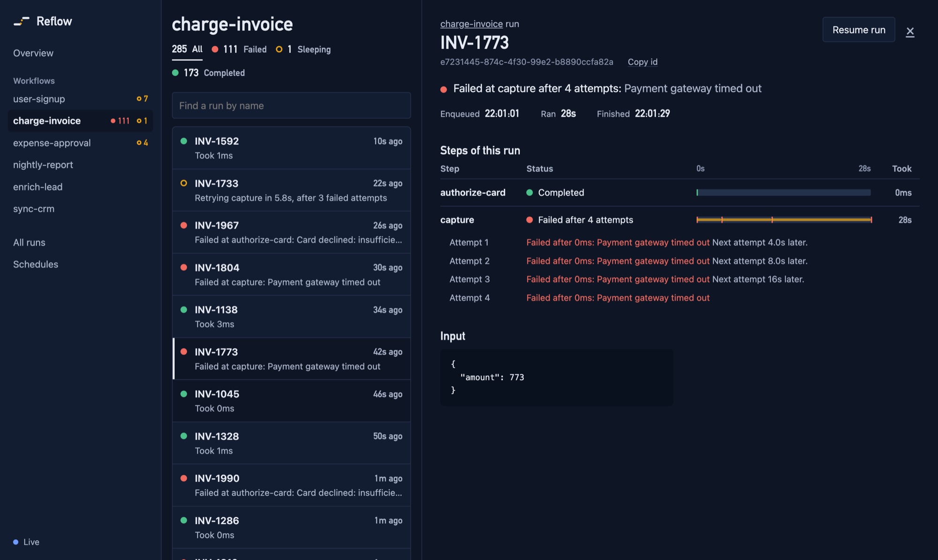Click the green Completed status dot for authorize-card
This screenshot has height=560, width=938.
tap(530, 193)
